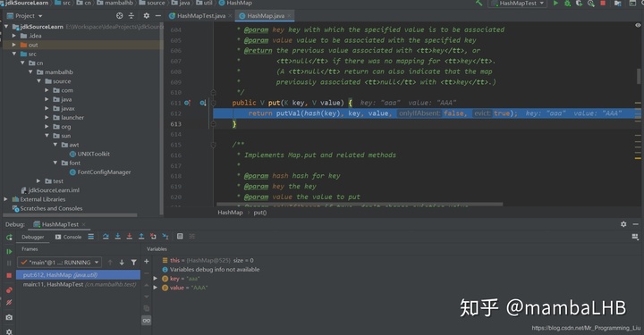Viewport: 644px width, 335px height.
Task: Click the locate/scroll from source icon in Project panel
Action: point(120,15)
